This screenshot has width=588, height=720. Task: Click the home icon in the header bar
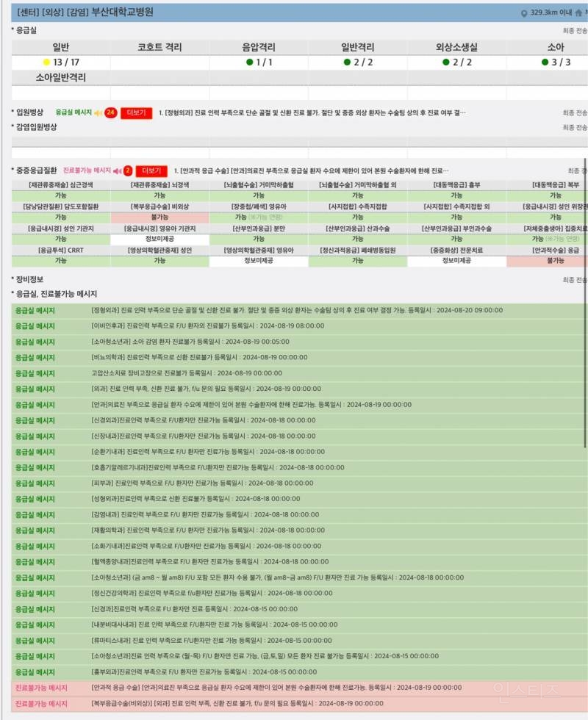click(578, 13)
